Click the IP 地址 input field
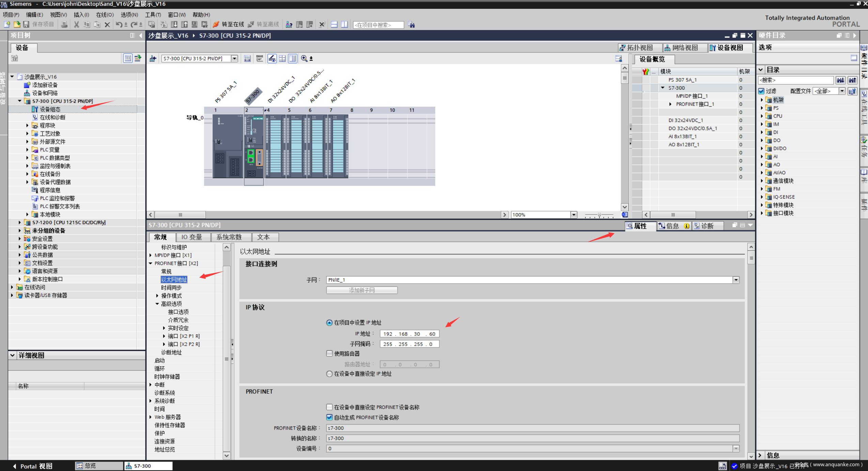Image resolution: width=868 pixels, height=471 pixels. point(409,334)
